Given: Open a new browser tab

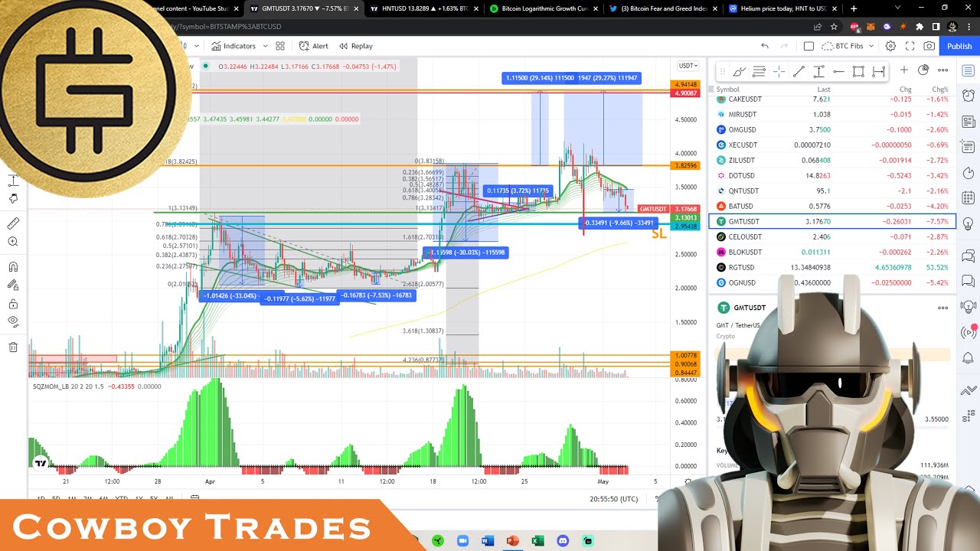Looking at the screenshot, I should click(x=854, y=8).
